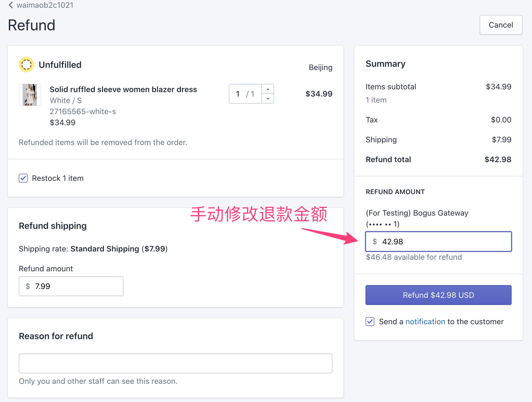Screen dimensions: 532x402
Task: Click the Unfulfilled status icon
Action: tap(26, 65)
